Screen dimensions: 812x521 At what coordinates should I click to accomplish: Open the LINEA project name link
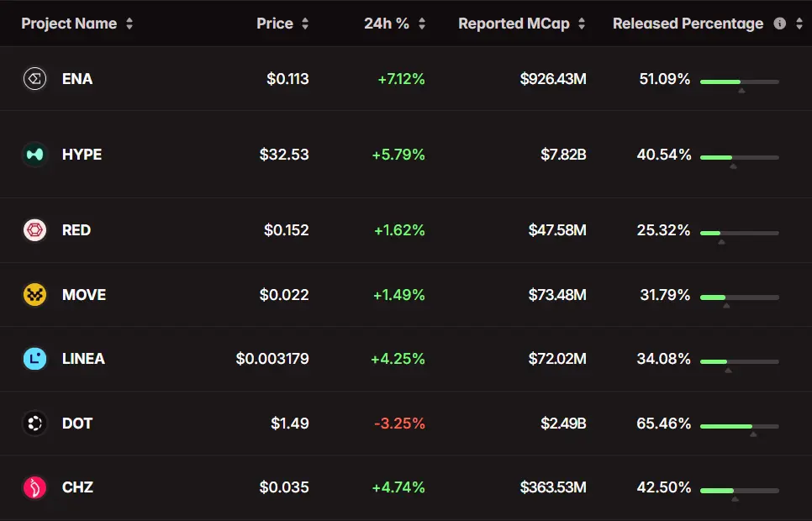click(83, 359)
